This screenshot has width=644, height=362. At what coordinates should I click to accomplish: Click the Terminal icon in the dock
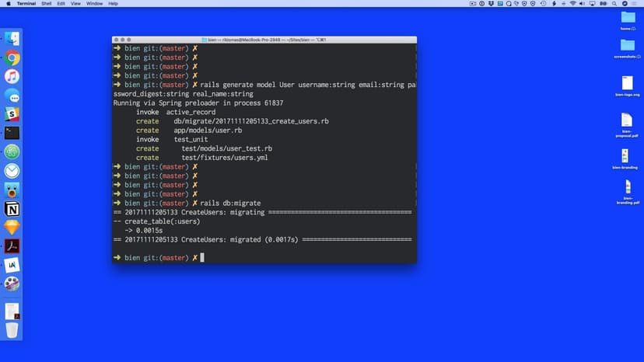(x=12, y=133)
